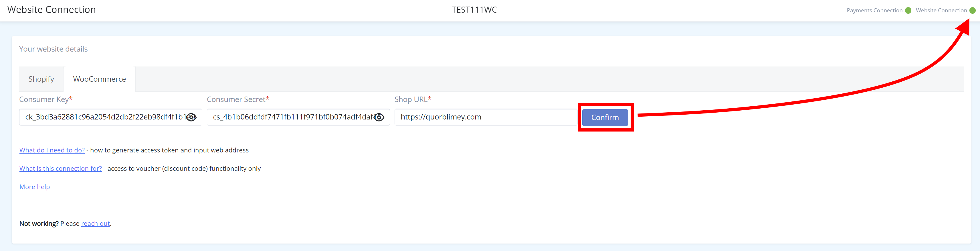Click the Website Connection status label
This screenshot has width=980, height=251.
coord(941,10)
